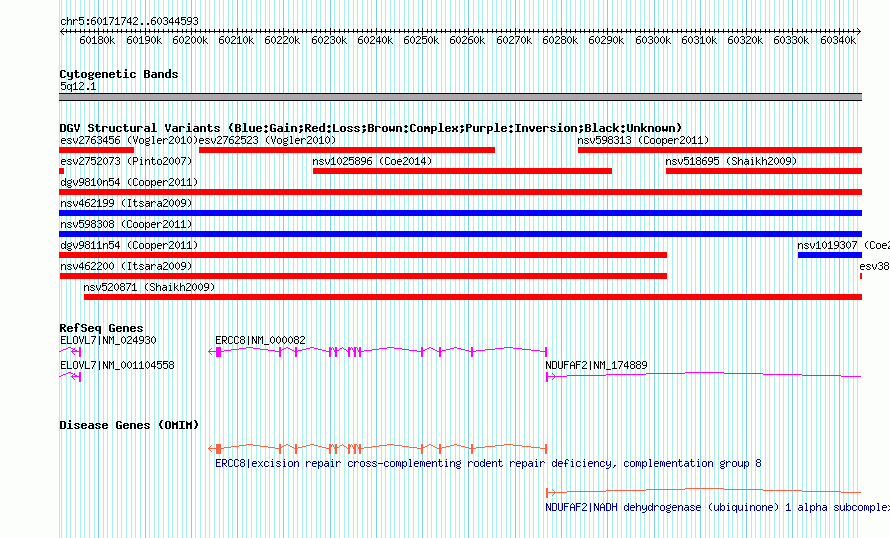Image resolution: width=890 pixels, height=538 pixels.
Task: Click the small red mark of esv2752073
Action: click(x=61, y=171)
